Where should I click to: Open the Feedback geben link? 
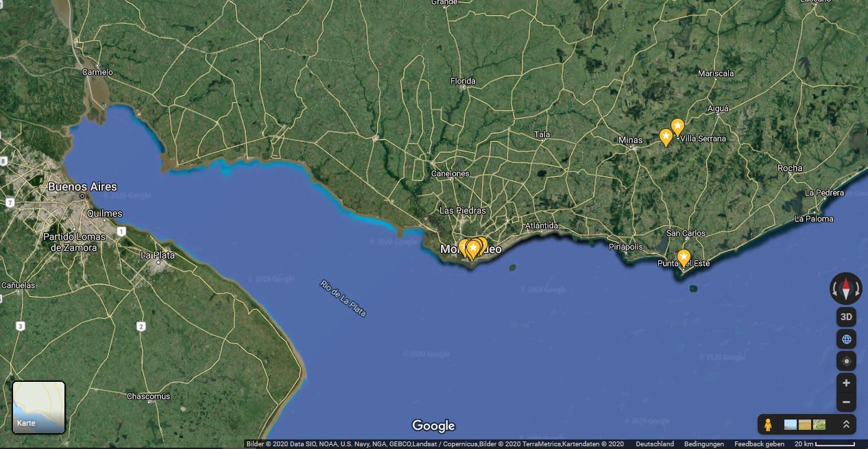coord(759,444)
